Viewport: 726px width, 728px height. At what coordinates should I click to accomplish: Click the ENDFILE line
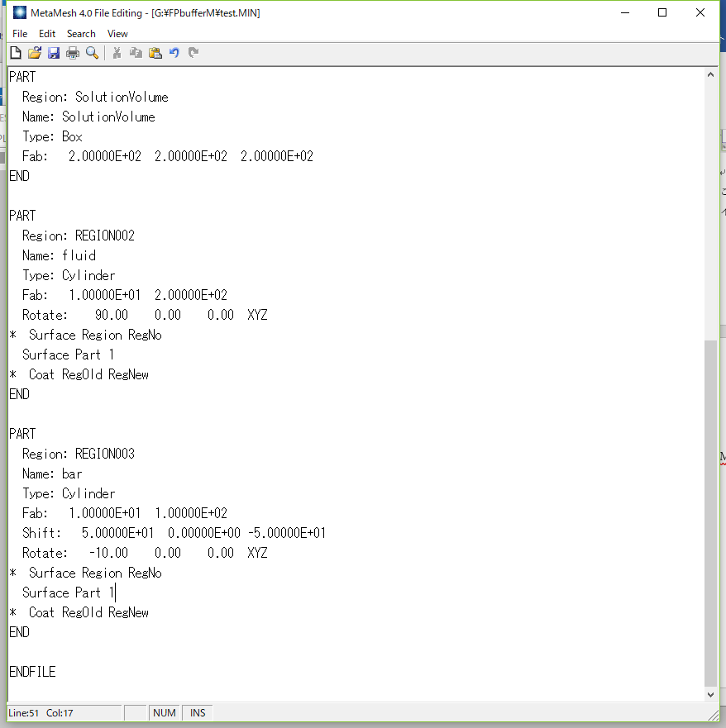(32, 672)
